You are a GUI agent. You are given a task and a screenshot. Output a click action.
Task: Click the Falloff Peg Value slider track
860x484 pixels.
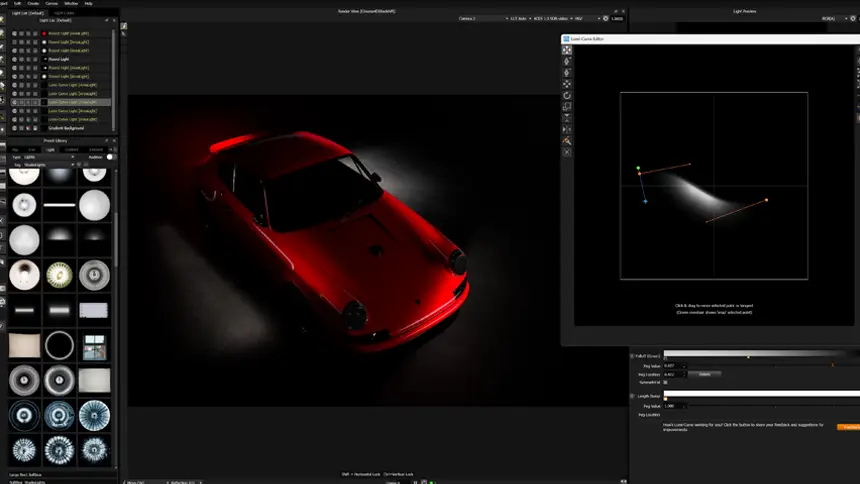click(x=773, y=365)
